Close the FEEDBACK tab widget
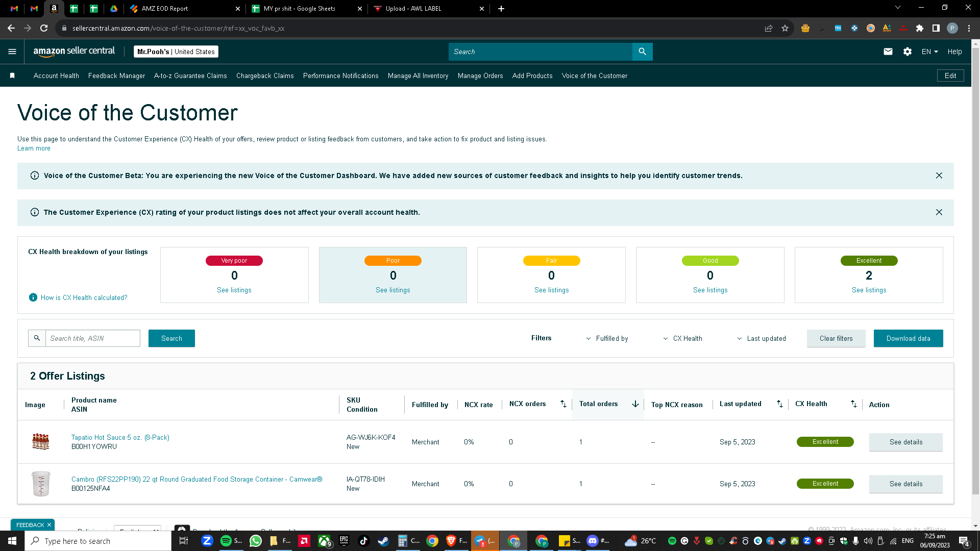This screenshot has height=551, width=980. 49,525
